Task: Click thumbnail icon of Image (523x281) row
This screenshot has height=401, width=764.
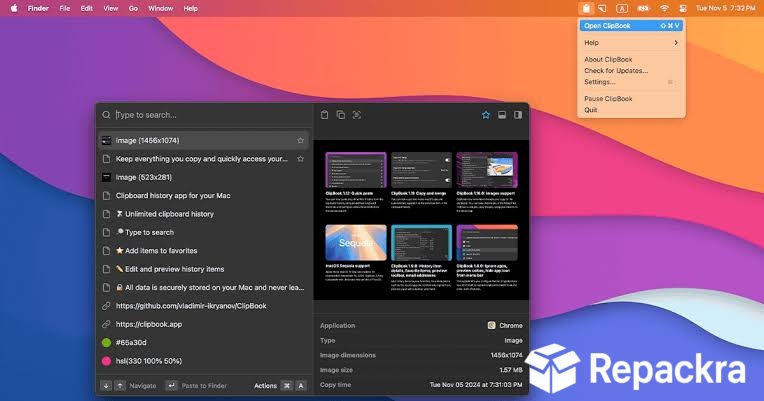Action: coord(106,177)
